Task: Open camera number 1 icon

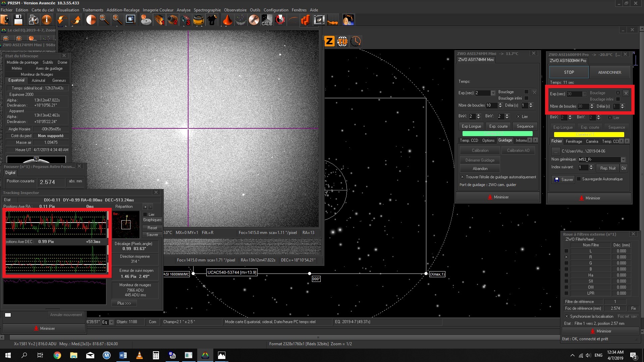Action: (x=159, y=20)
